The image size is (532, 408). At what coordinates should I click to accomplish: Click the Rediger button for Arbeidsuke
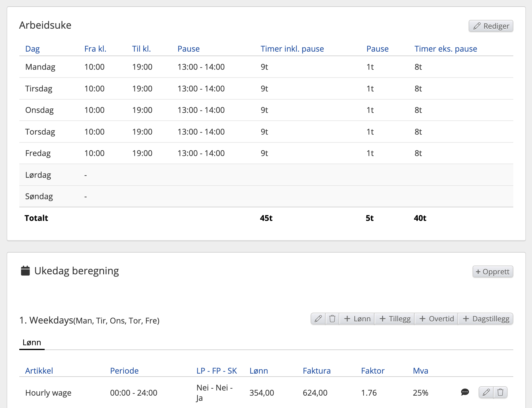tap(491, 26)
